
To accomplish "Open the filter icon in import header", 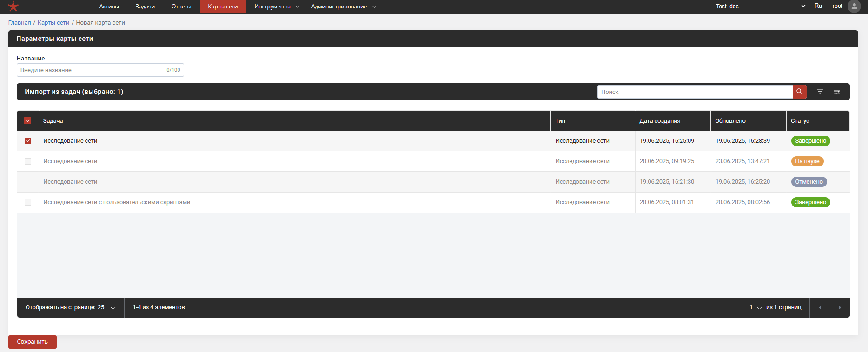I will click(820, 92).
